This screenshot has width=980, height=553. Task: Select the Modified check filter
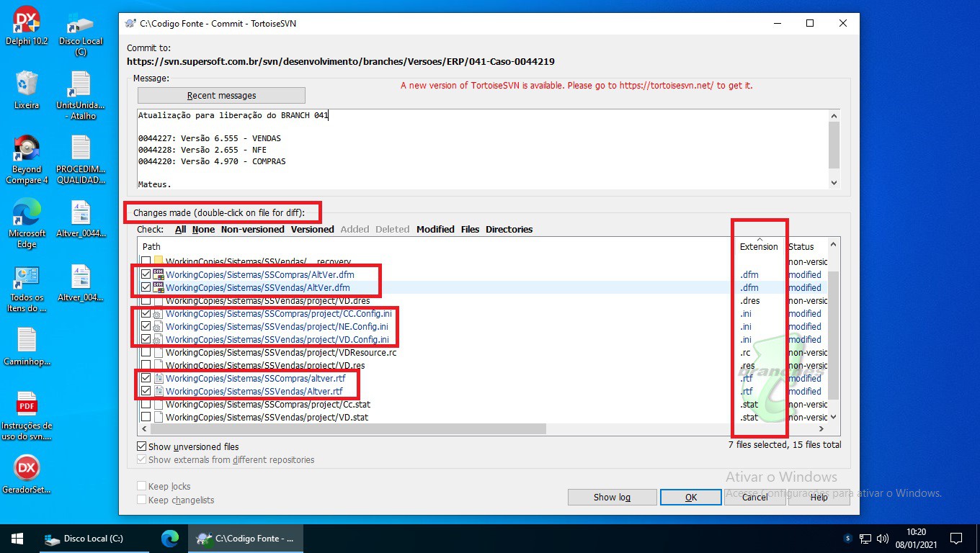tap(435, 229)
